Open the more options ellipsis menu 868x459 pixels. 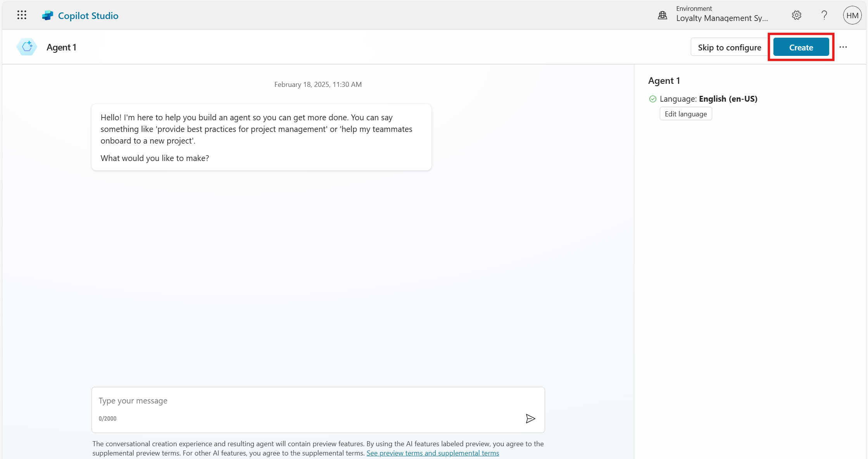pyautogui.click(x=843, y=47)
